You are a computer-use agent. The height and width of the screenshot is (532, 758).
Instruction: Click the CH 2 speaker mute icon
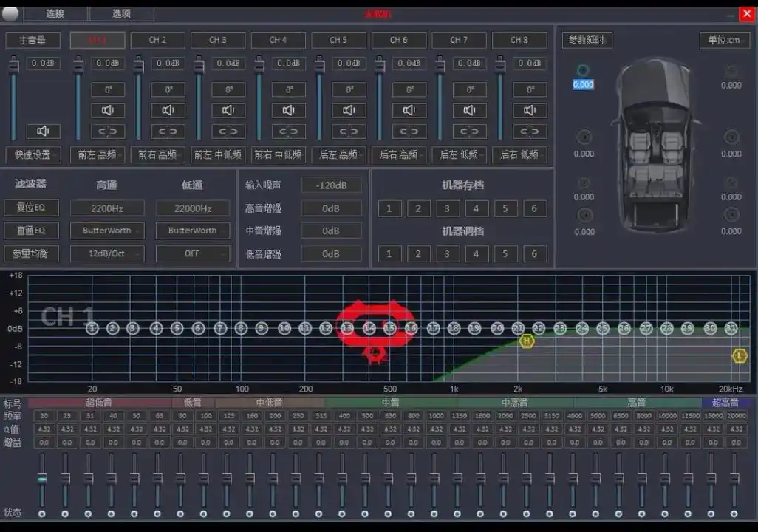[108, 109]
